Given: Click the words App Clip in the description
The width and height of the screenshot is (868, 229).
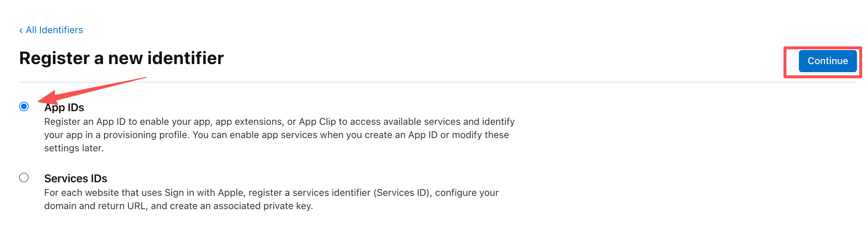Looking at the screenshot, I should pos(317,122).
